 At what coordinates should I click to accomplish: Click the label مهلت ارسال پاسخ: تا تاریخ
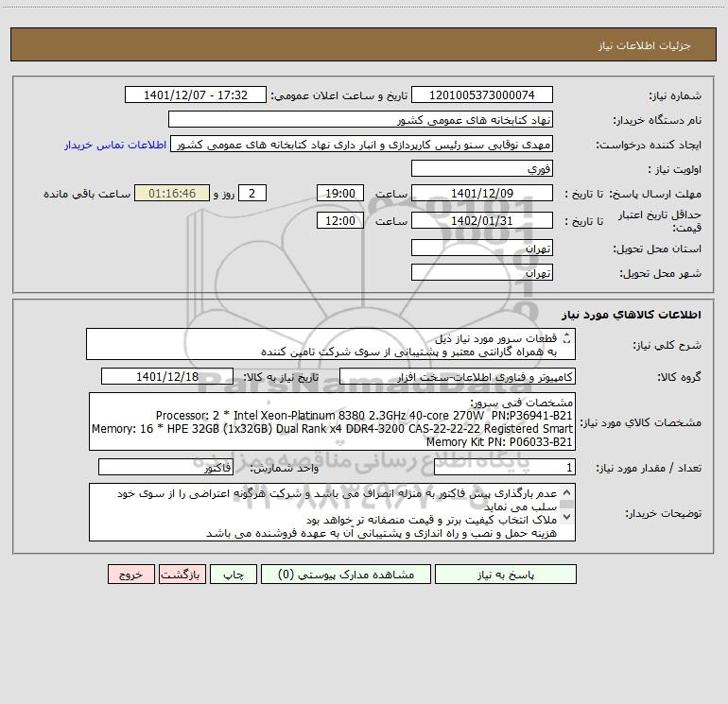coord(633,194)
